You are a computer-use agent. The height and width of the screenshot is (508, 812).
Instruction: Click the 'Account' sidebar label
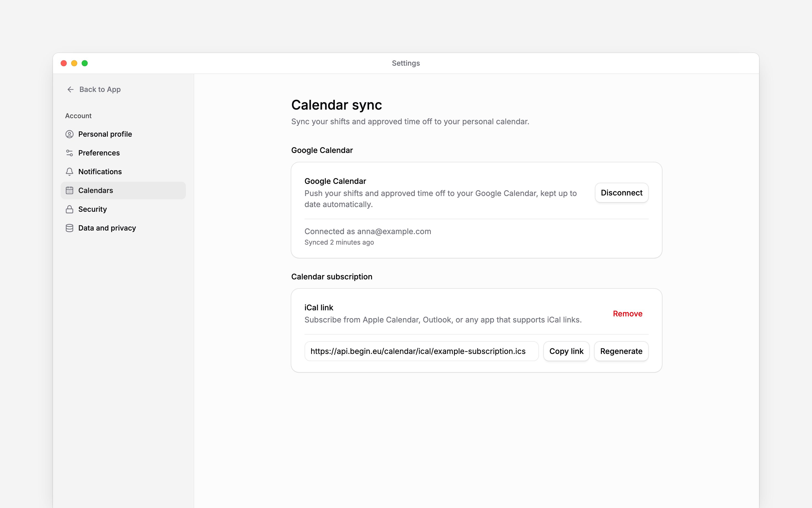click(x=78, y=116)
